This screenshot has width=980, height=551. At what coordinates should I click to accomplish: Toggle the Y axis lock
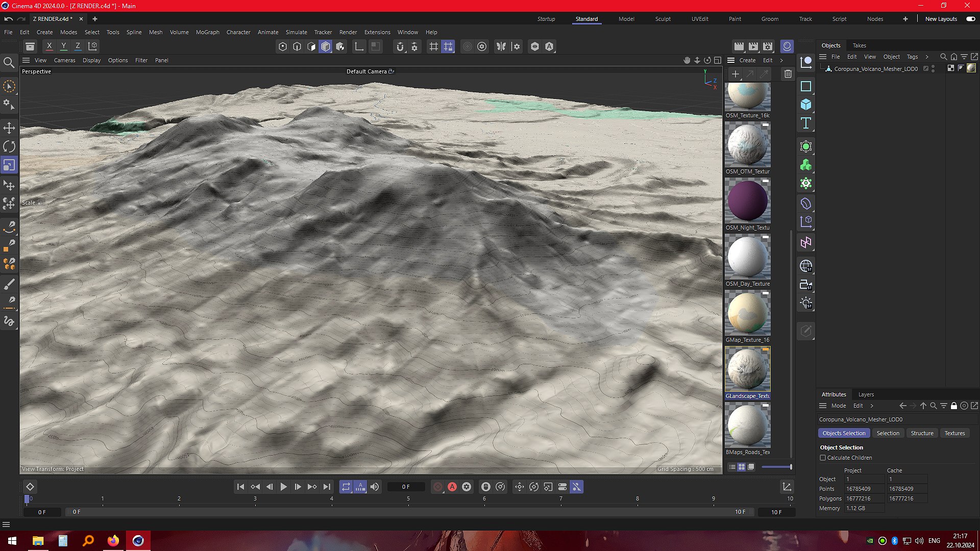pyautogui.click(x=63, y=46)
